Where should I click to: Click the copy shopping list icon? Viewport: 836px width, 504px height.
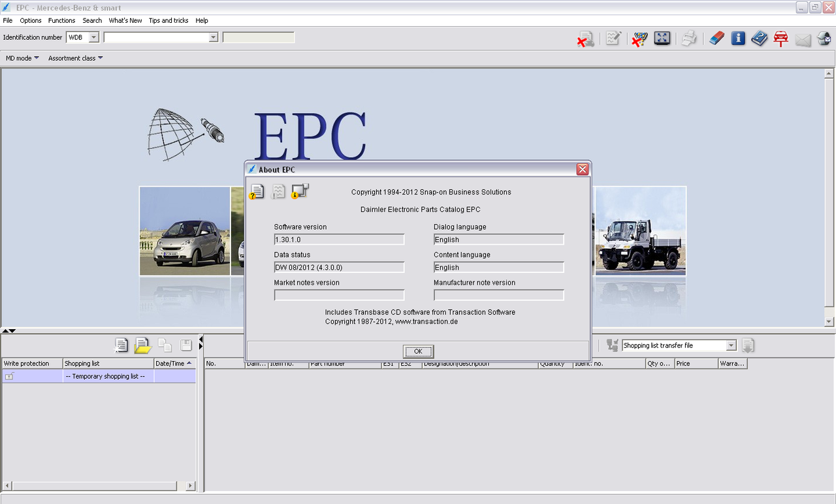click(x=165, y=345)
